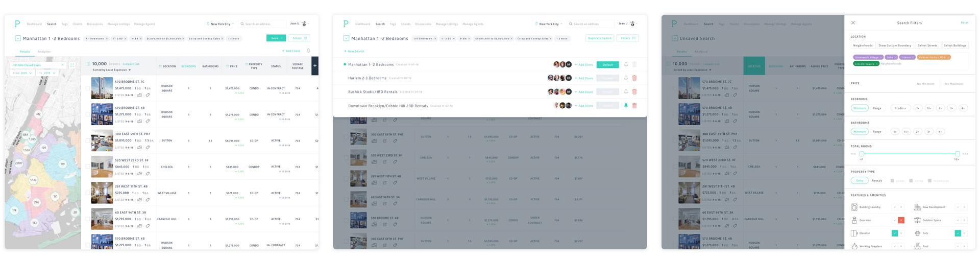Select Rentals under Property Type
Image resolution: width=980 pixels, height=260 pixels.
(877, 181)
